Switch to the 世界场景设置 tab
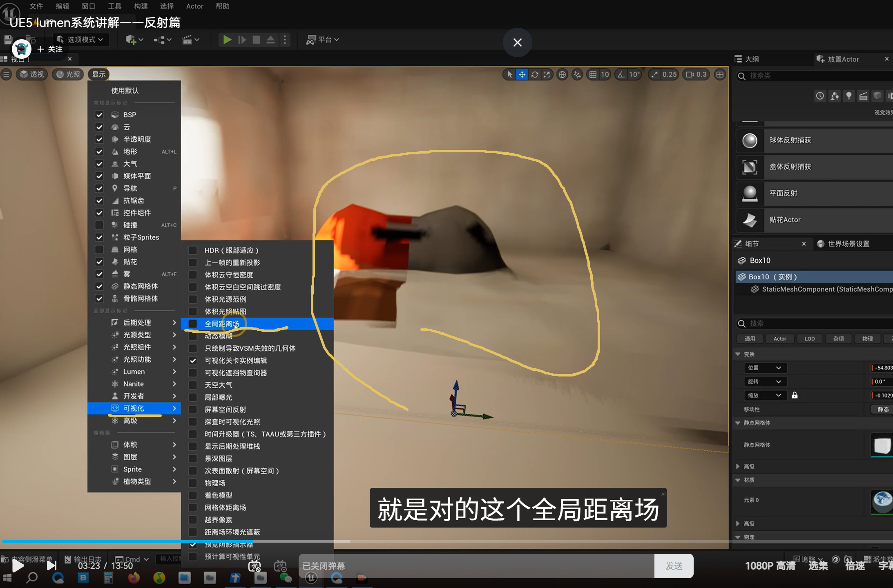893x588 pixels. (844, 244)
